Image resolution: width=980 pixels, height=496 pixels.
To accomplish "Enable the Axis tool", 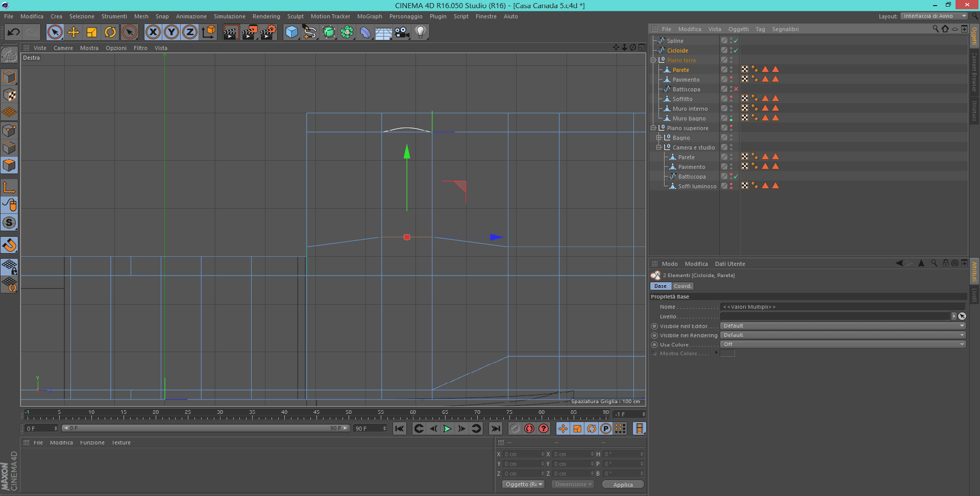I will click(x=9, y=187).
